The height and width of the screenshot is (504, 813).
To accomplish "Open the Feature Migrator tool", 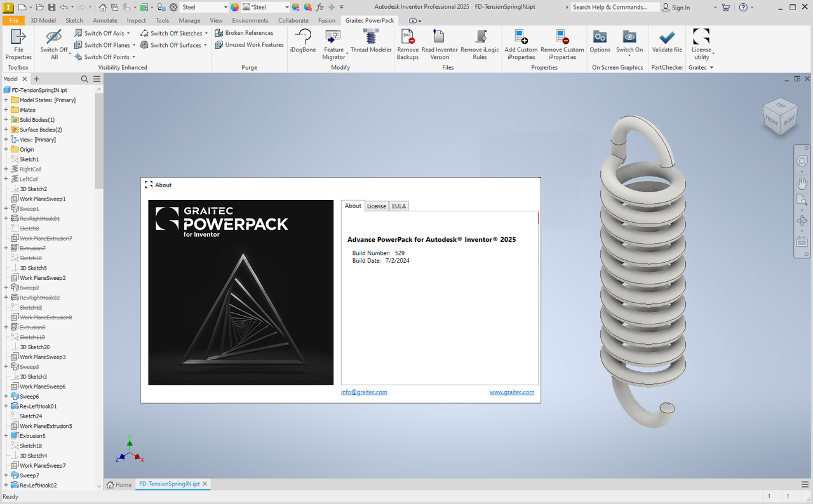I will (333, 44).
